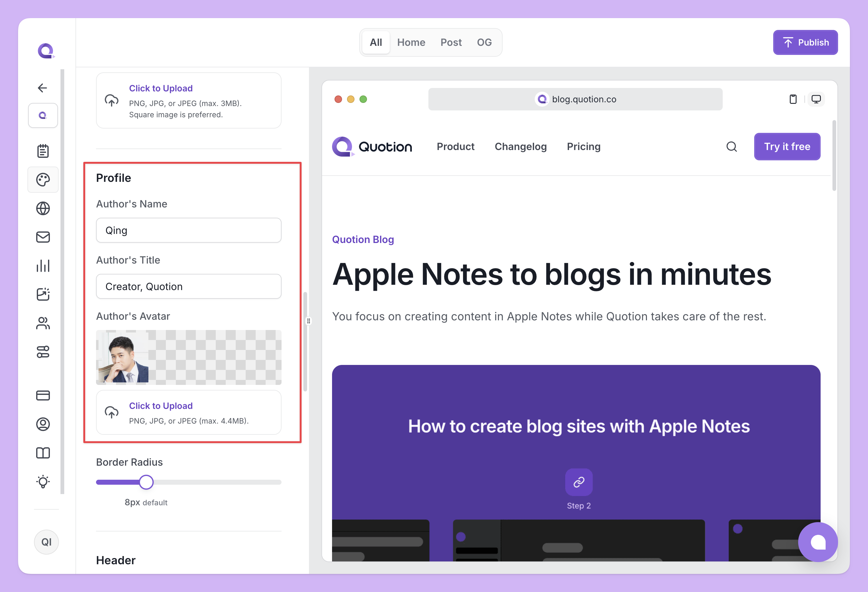This screenshot has width=868, height=592.
Task: Open the notes clipboard sidebar icon
Action: [43, 151]
